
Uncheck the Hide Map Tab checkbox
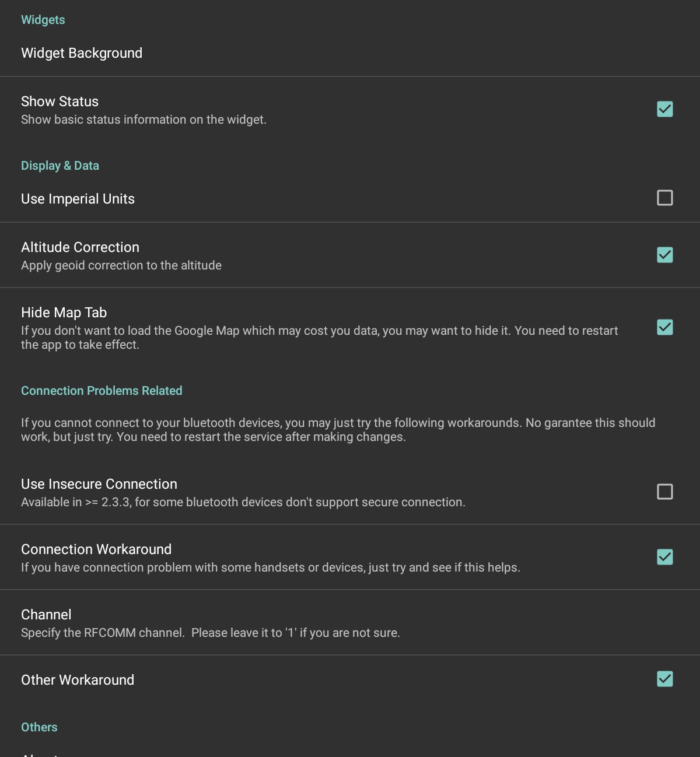(664, 327)
